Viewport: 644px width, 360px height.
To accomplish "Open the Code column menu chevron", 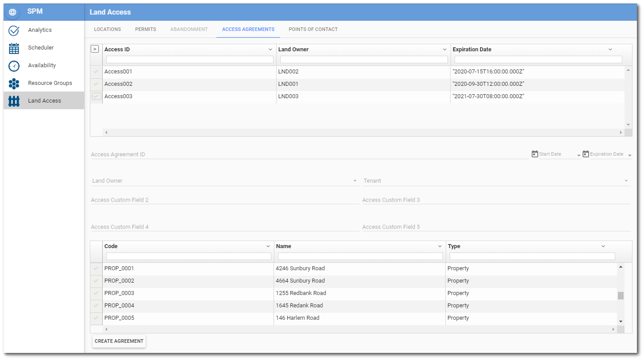I will tap(268, 246).
